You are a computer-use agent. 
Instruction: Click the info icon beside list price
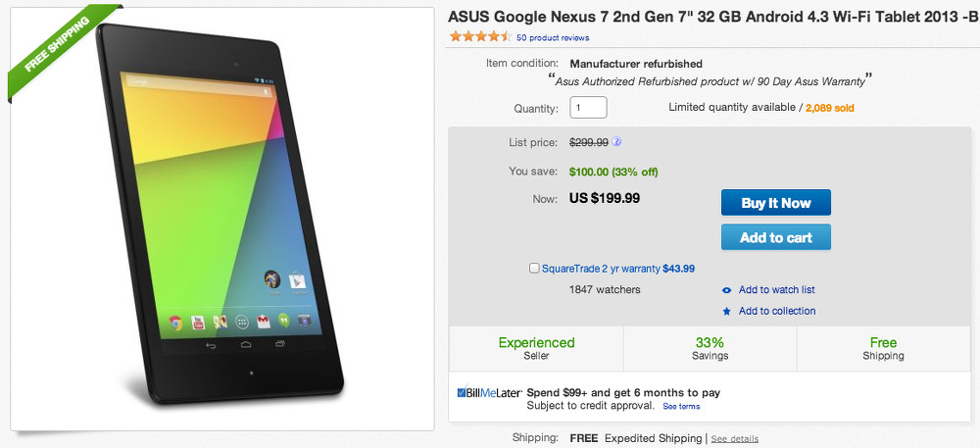[617, 142]
